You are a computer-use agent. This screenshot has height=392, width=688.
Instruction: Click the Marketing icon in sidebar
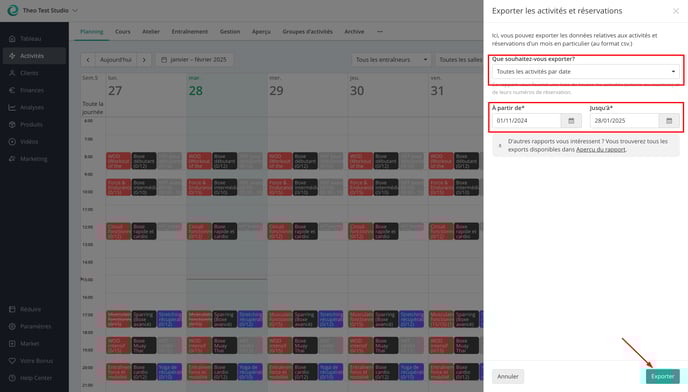pyautogui.click(x=12, y=158)
